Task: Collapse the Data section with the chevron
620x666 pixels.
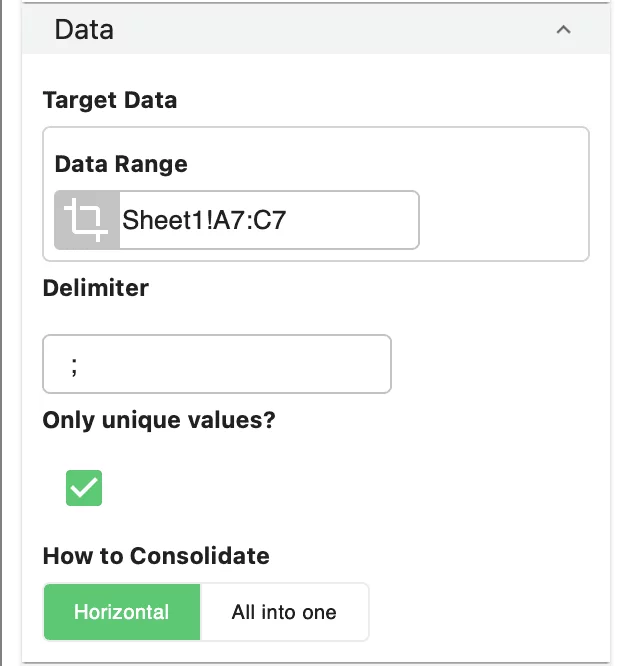Action: [x=563, y=30]
